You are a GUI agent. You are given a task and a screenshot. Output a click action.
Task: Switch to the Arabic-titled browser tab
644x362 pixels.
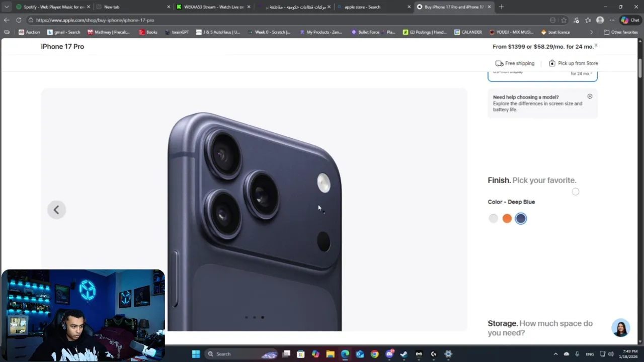(294, 7)
